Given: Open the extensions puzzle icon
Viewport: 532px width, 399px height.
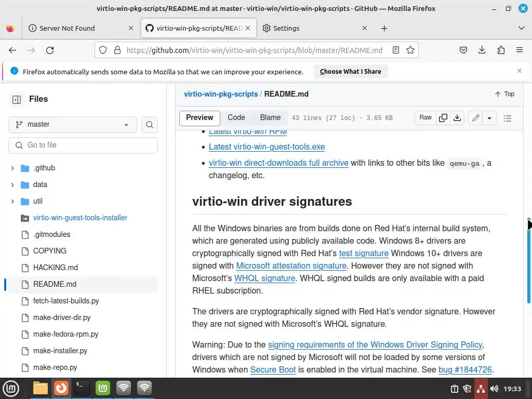Looking at the screenshot, I should click(x=501, y=50).
